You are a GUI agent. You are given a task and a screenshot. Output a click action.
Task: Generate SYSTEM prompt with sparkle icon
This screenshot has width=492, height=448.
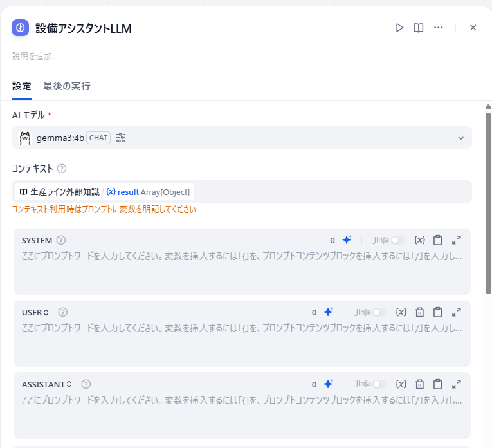(x=347, y=240)
